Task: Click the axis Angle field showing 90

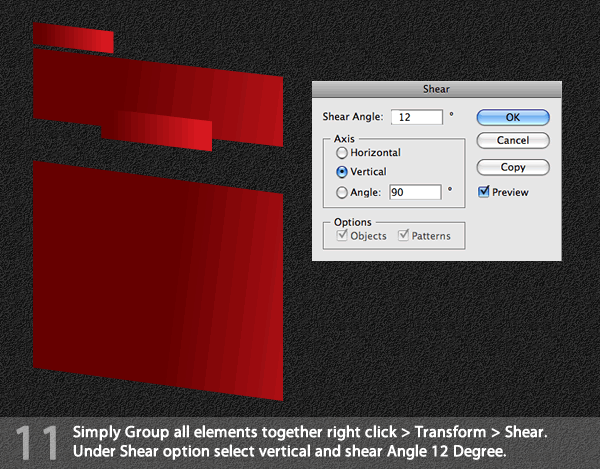Action: [415, 192]
